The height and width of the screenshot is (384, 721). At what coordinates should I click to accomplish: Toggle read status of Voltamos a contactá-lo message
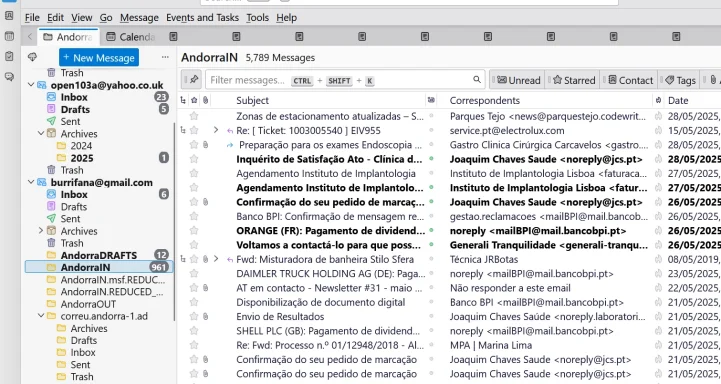pyautogui.click(x=431, y=245)
